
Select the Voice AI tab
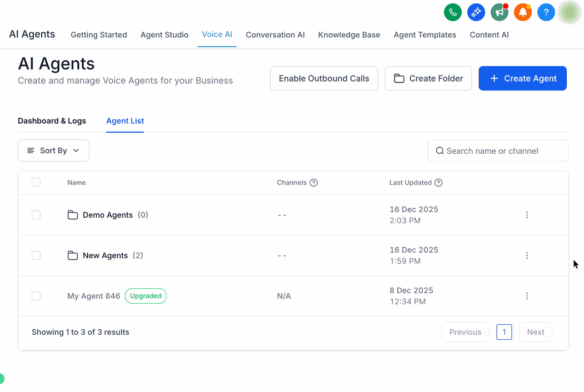(217, 34)
